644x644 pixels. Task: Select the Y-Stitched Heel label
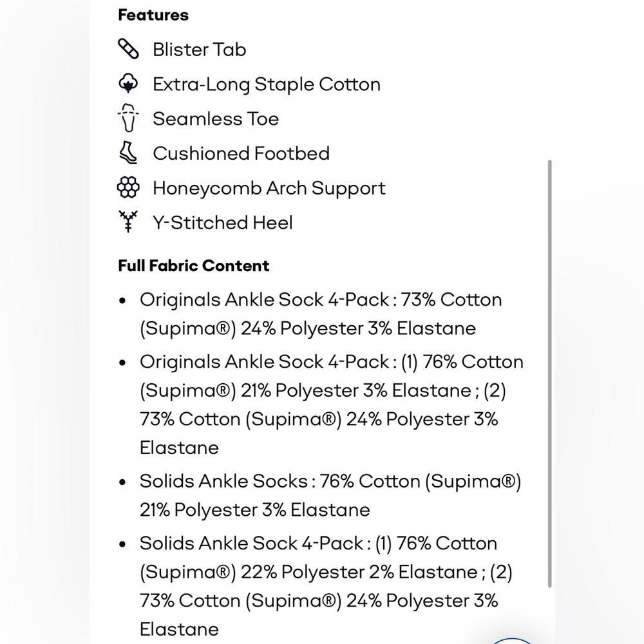pos(223,223)
